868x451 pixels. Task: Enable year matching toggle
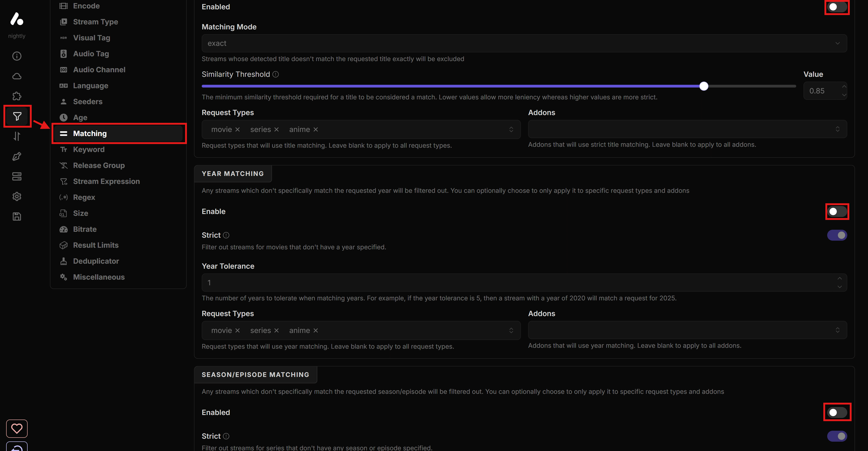(837, 211)
